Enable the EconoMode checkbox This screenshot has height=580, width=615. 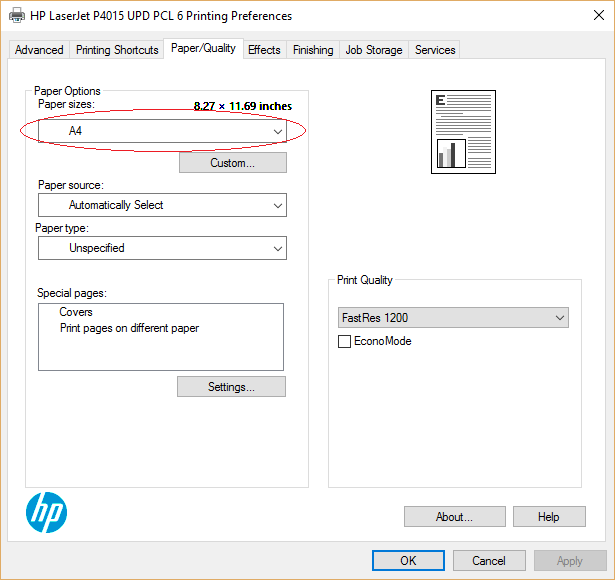coord(345,342)
